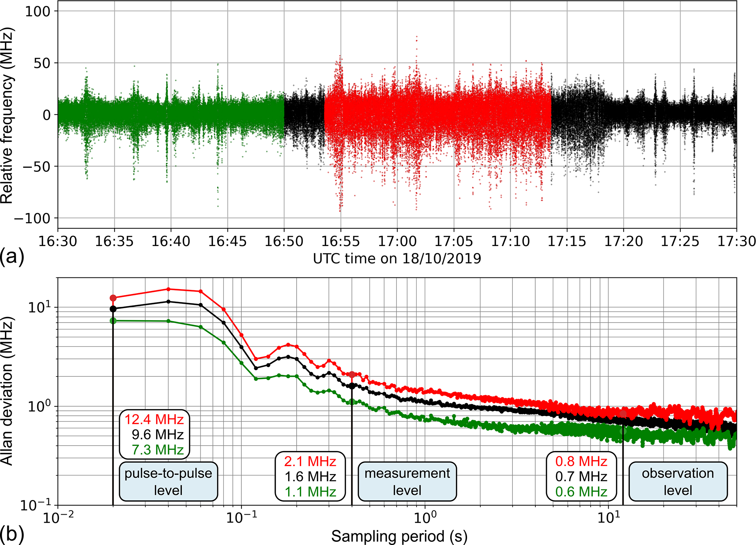Click the observation level label box
The image size is (756, 545).
pyautogui.click(x=678, y=481)
